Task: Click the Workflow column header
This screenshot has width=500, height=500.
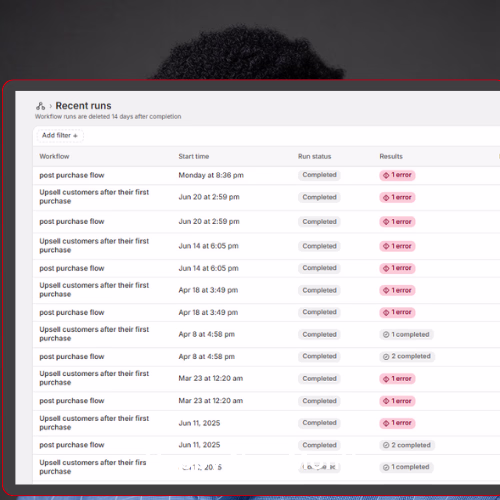Action: coord(54,156)
